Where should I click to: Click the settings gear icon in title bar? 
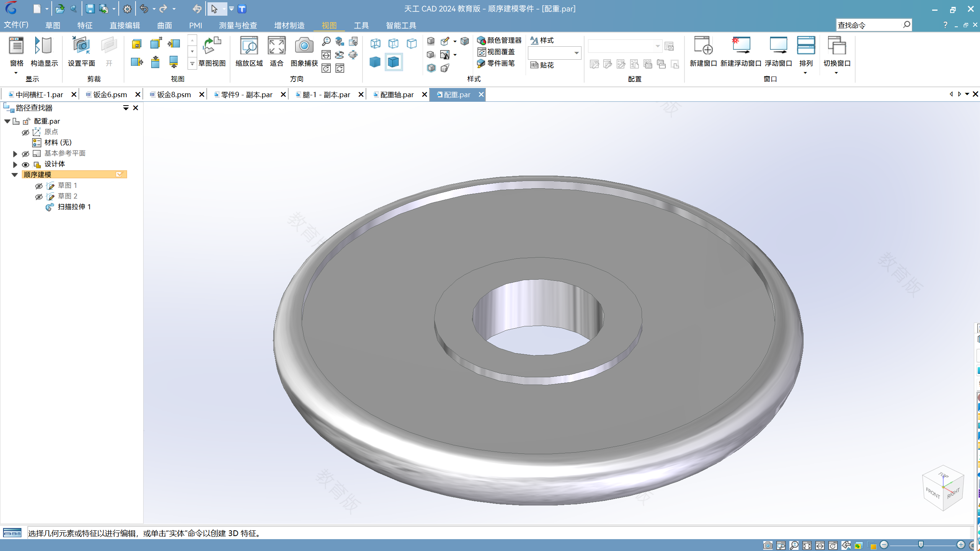(127, 9)
